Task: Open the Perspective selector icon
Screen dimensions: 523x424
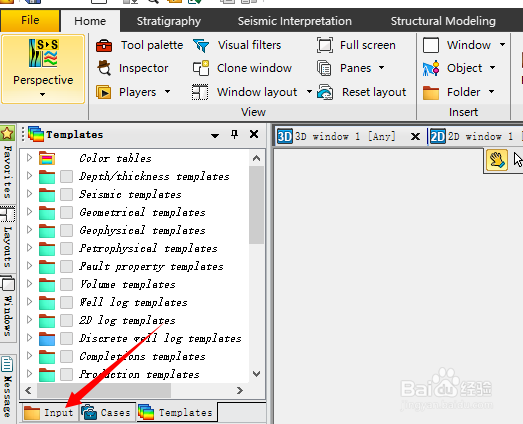Action: 43,53
